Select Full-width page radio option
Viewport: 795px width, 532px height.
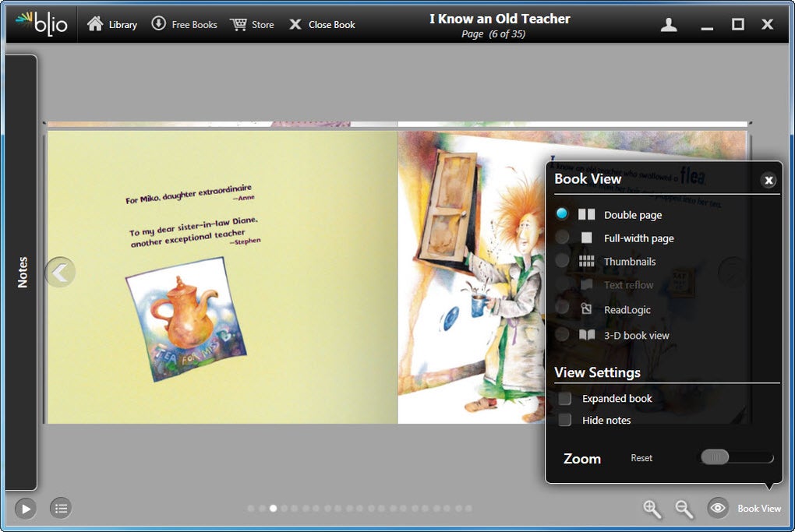tap(562, 237)
